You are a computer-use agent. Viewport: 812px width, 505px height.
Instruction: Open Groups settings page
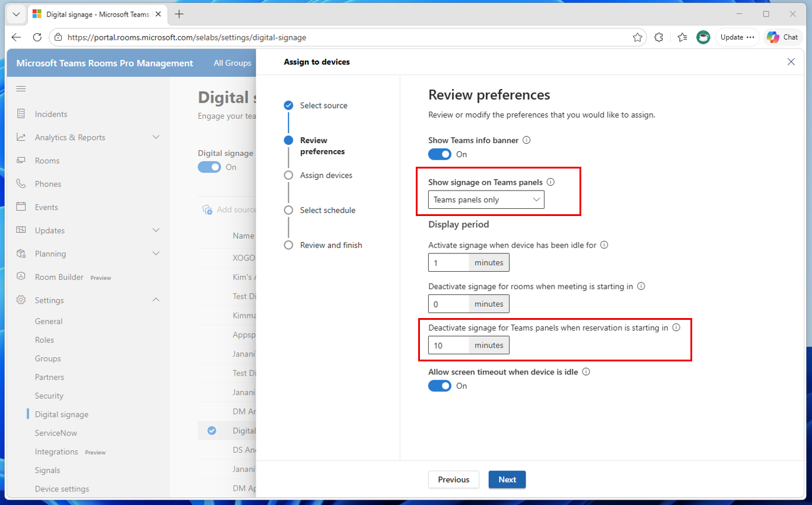[x=48, y=358]
